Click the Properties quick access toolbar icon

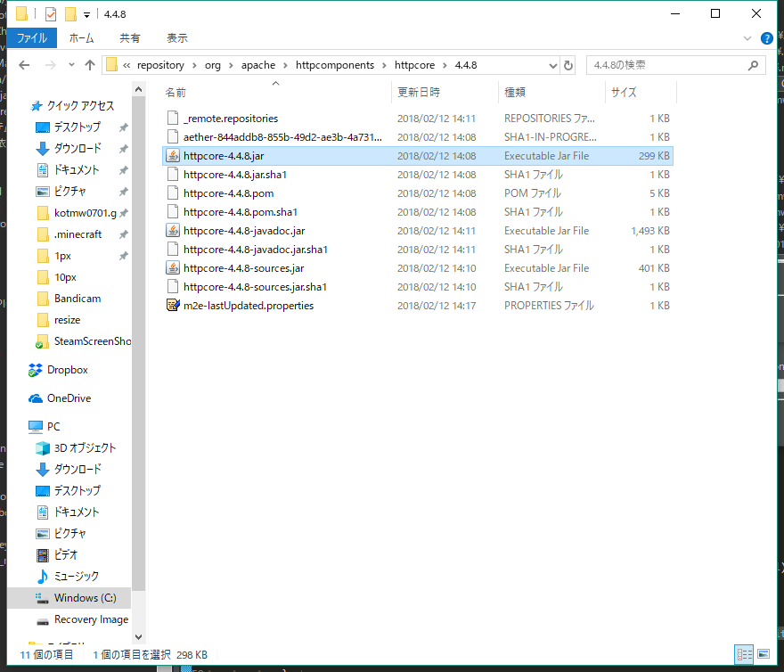pyautogui.click(x=50, y=14)
